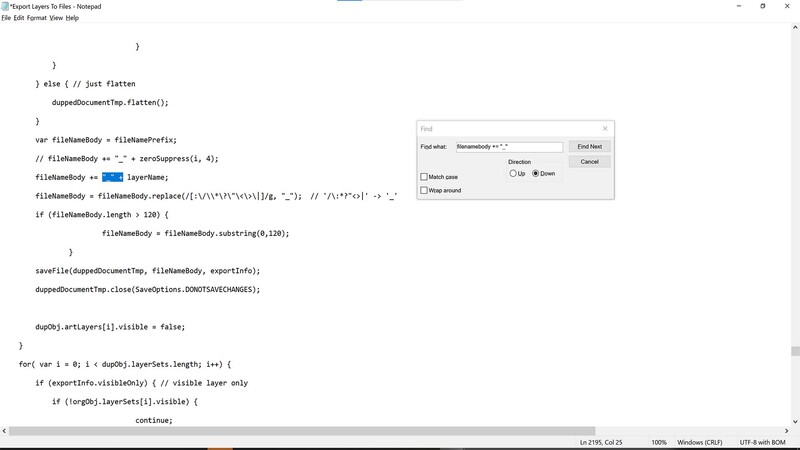This screenshot has width=800, height=450.
Task: Click the vertical scrollbar up arrow
Action: (x=795, y=28)
